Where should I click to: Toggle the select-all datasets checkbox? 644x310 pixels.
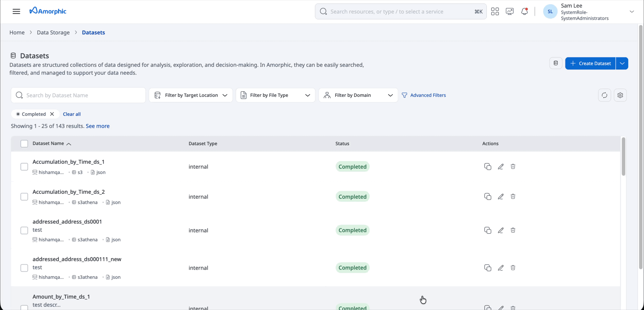tap(24, 144)
